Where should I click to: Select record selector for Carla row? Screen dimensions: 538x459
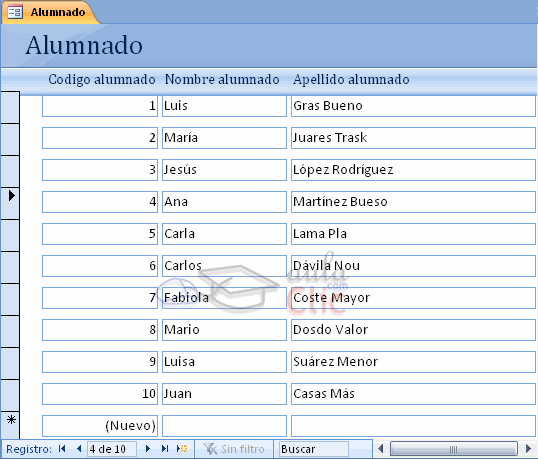[x=10, y=235]
